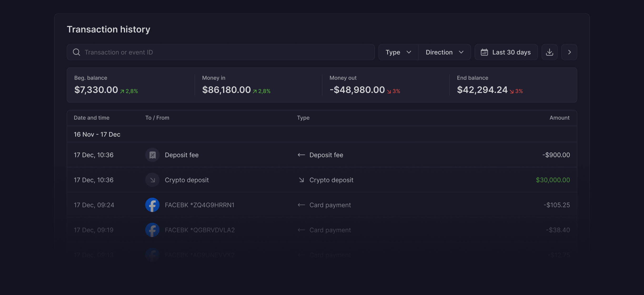Screen dimensions: 644x295
Task: Select the End balance summary card
Action: point(513,85)
